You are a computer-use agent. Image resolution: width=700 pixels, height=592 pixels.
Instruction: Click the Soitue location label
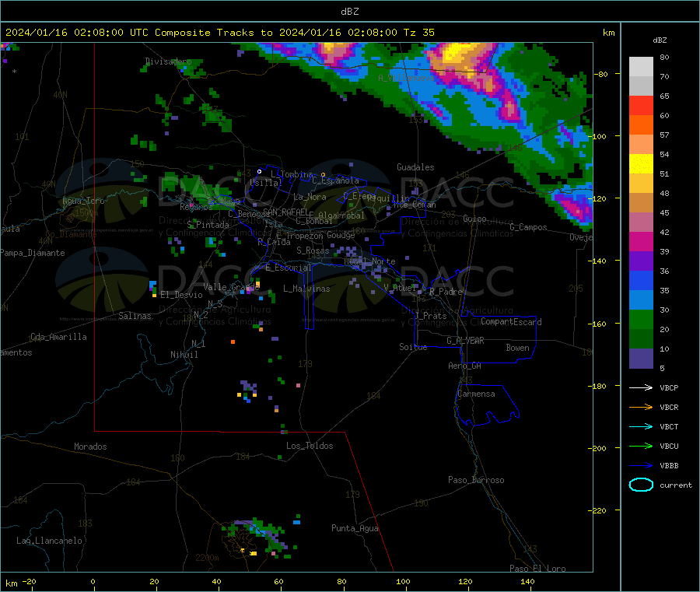(x=413, y=347)
